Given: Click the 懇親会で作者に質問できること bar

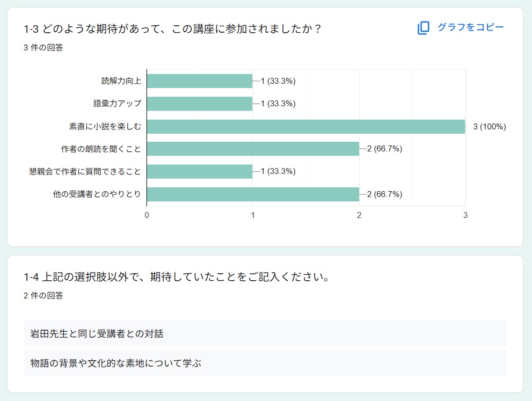Looking at the screenshot, I should [x=199, y=171].
